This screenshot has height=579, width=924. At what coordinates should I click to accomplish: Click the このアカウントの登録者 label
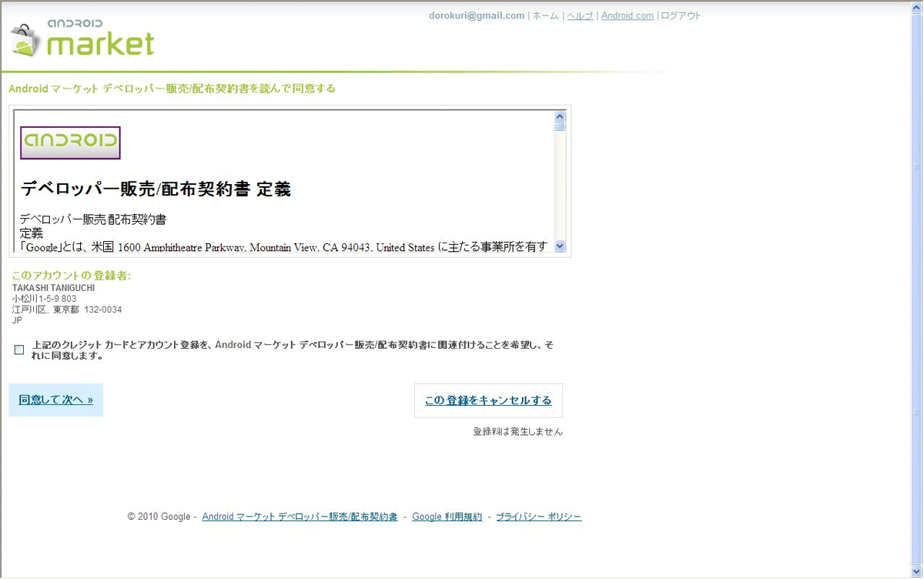click(x=72, y=276)
